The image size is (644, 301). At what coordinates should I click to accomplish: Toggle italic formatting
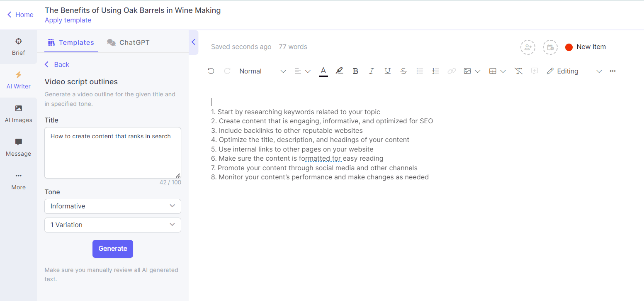click(x=372, y=71)
